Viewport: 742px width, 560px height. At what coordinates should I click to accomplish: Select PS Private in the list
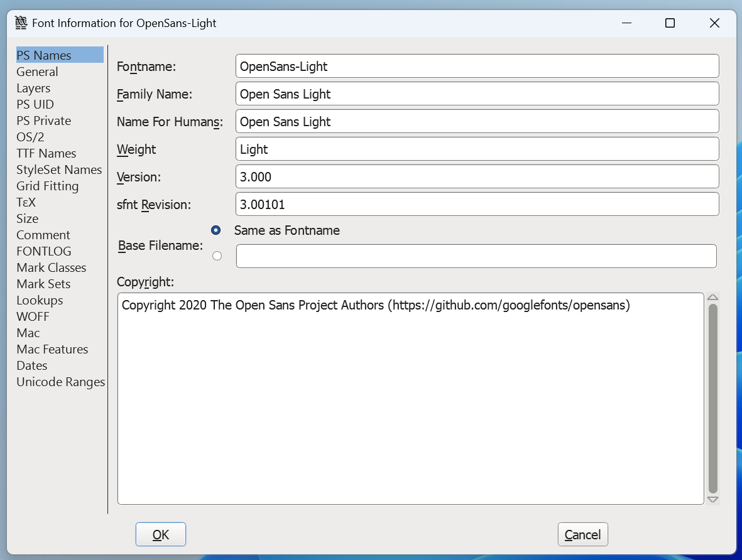[43, 121]
